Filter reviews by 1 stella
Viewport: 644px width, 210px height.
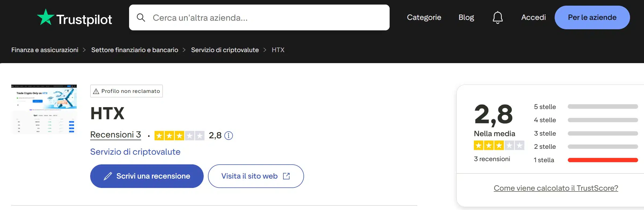pyautogui.click(x=544, y=160)
